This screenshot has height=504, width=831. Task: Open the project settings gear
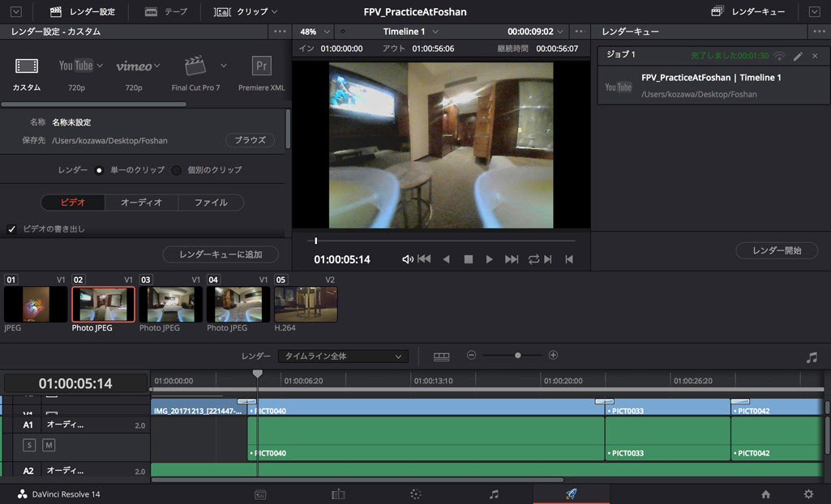[x=807, y=493]
